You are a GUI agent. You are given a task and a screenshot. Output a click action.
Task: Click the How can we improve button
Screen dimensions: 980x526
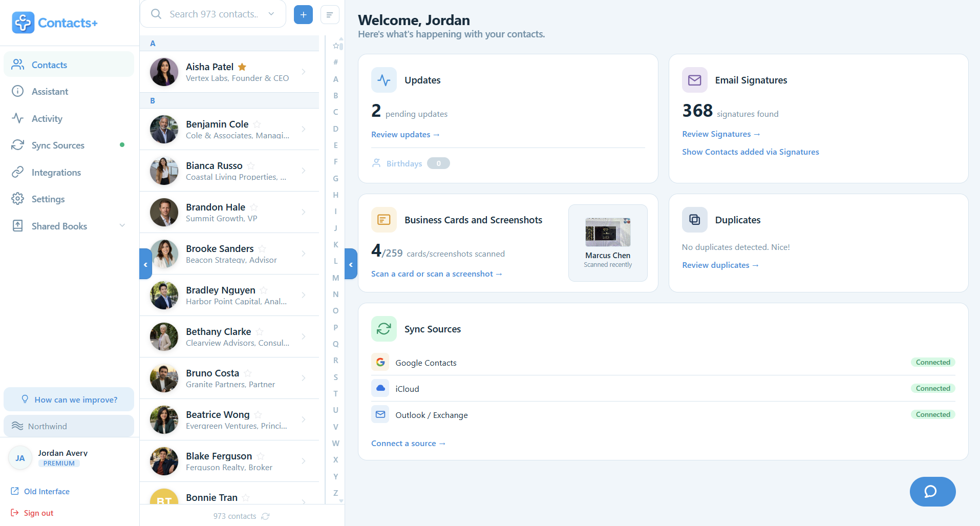[x=69, y=399]
